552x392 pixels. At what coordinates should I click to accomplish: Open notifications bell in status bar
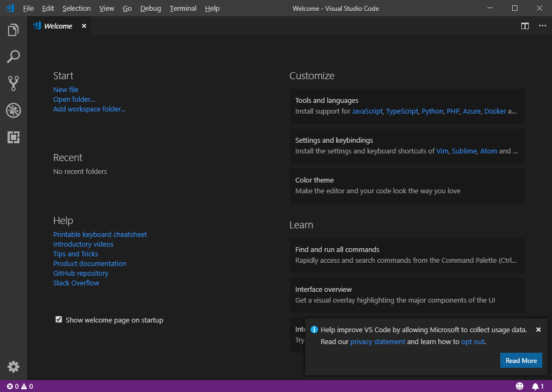pos(537,387)
